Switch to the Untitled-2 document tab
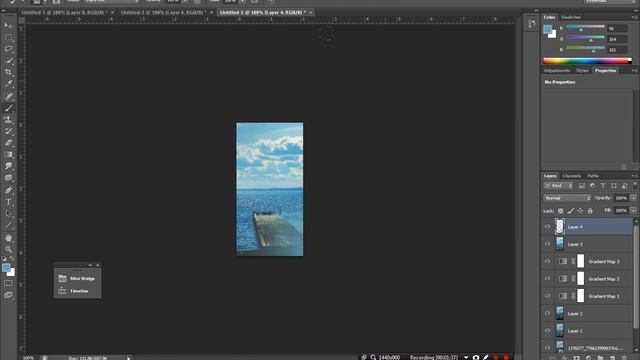Image resolution: width=640 pixels, height=360 pixels. pos(163,13)
